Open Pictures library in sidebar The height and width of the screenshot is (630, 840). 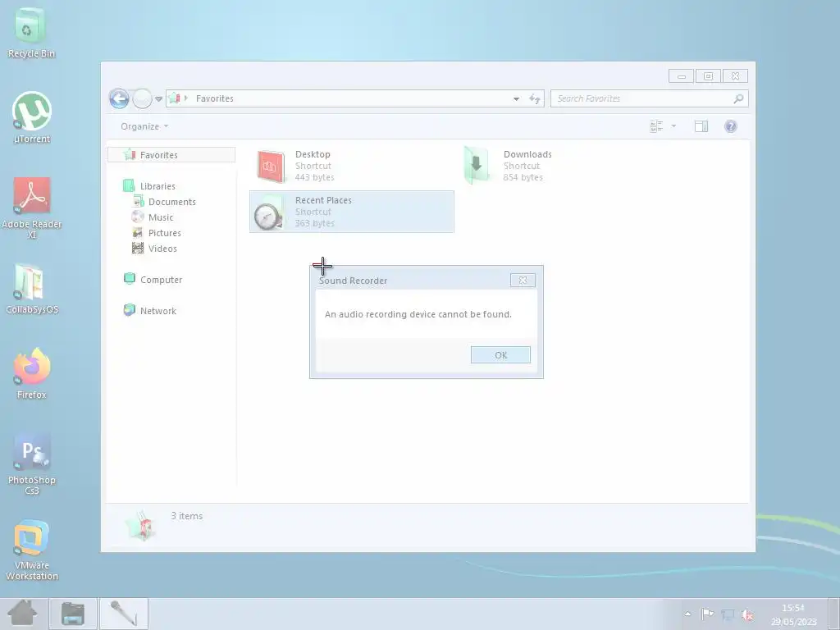pyautogui.click(x=157, y=233)
